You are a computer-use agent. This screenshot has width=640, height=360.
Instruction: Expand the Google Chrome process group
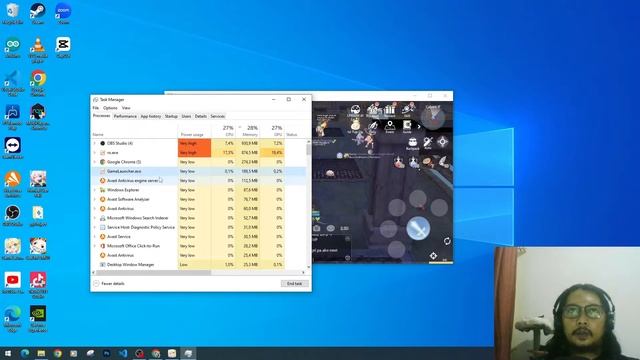point(95,162)
